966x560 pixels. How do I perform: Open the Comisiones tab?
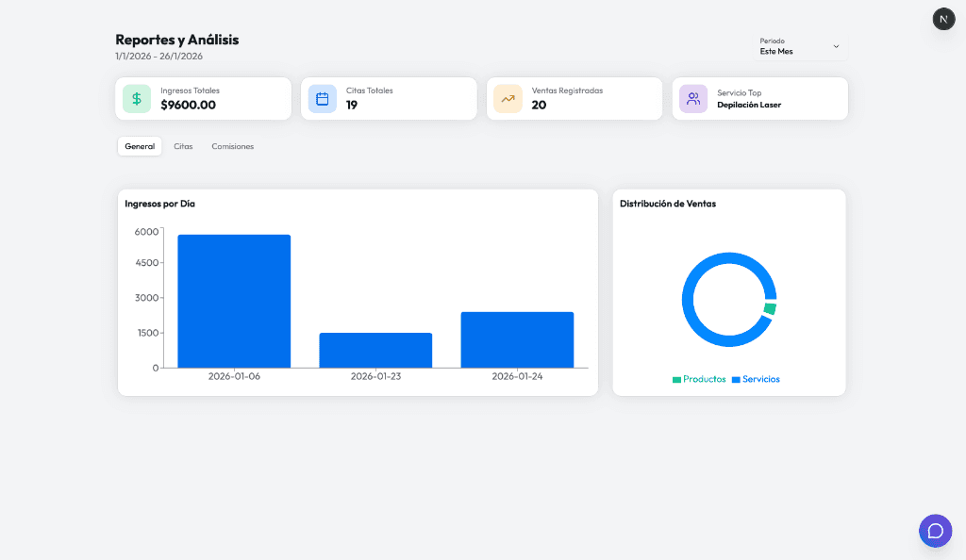pos(232,146)
